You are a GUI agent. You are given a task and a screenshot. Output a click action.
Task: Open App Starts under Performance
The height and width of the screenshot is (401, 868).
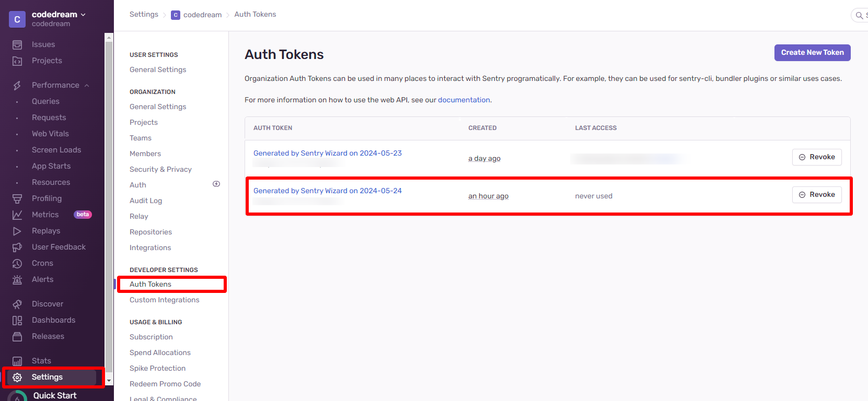pyautogui.click(x=51, y=166)
